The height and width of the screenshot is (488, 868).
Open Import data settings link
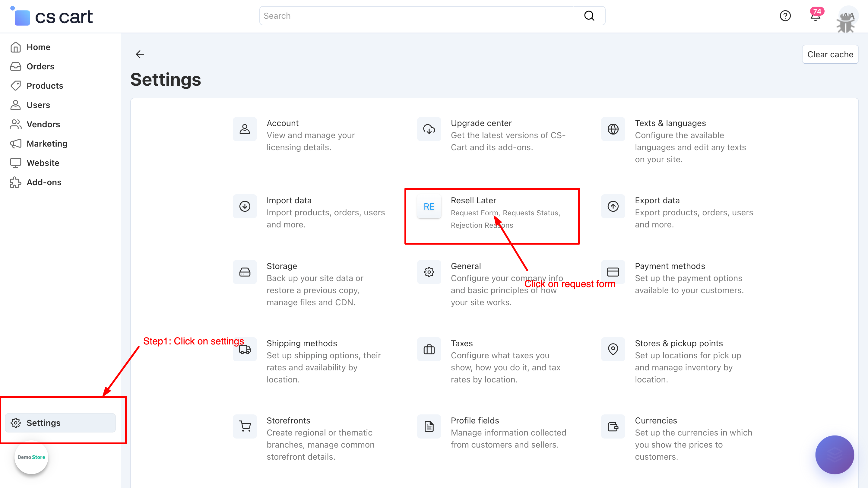point(289,200)
